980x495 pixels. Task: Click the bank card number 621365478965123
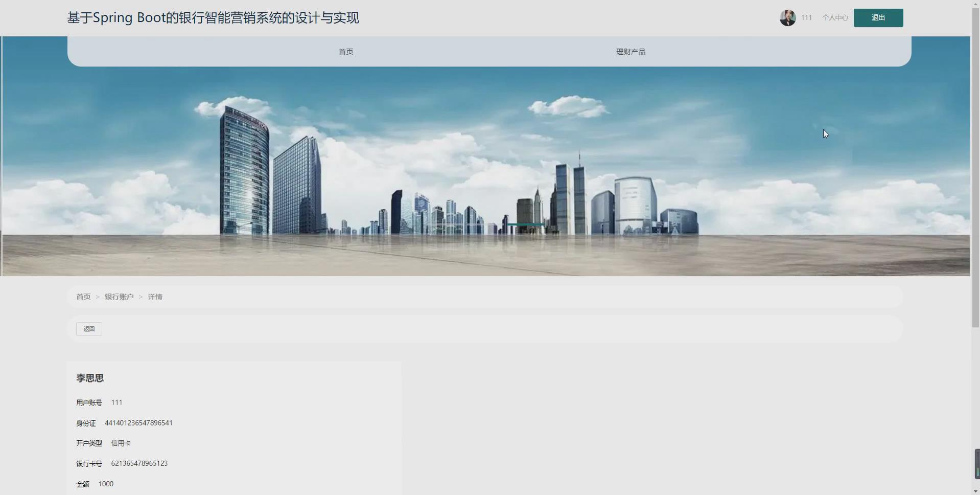pyautogui.click(x=139, y=463)
